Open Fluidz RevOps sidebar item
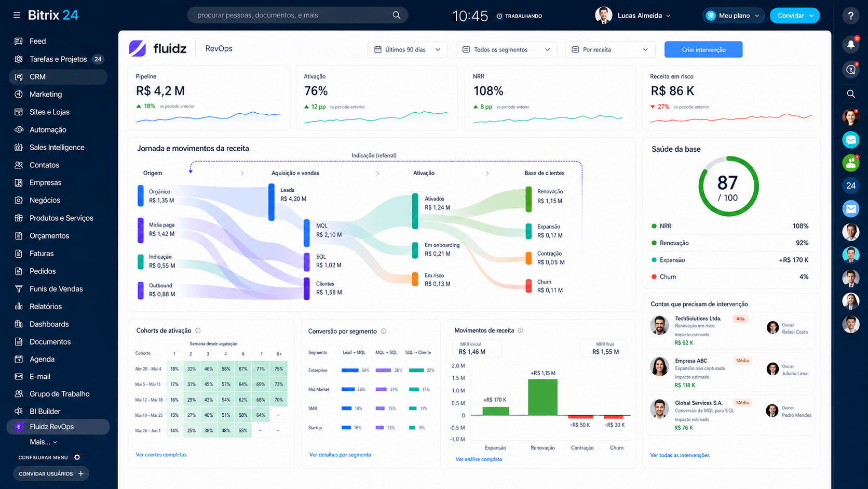 (x=58, y=427)
